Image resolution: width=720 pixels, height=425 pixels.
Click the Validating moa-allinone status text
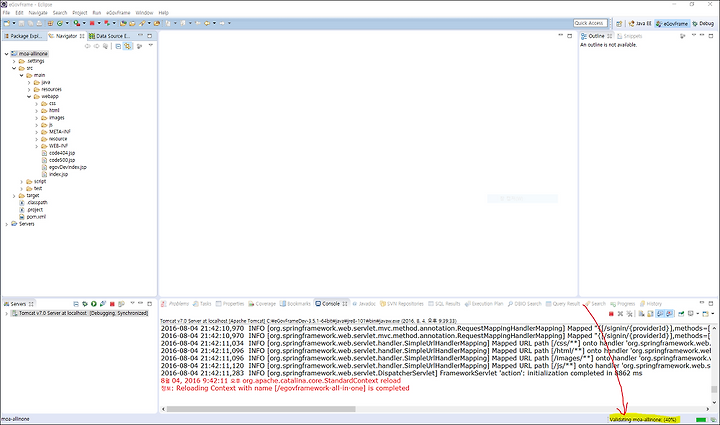coord(643,419)
